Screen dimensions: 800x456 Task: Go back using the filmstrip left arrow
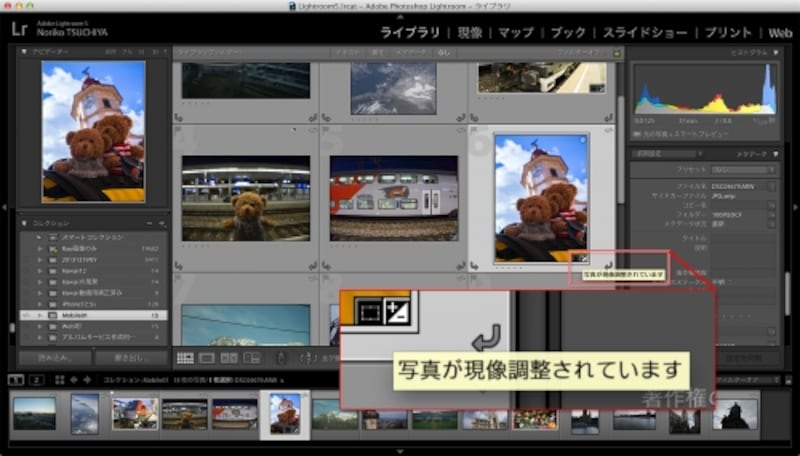tap(73, 380)
